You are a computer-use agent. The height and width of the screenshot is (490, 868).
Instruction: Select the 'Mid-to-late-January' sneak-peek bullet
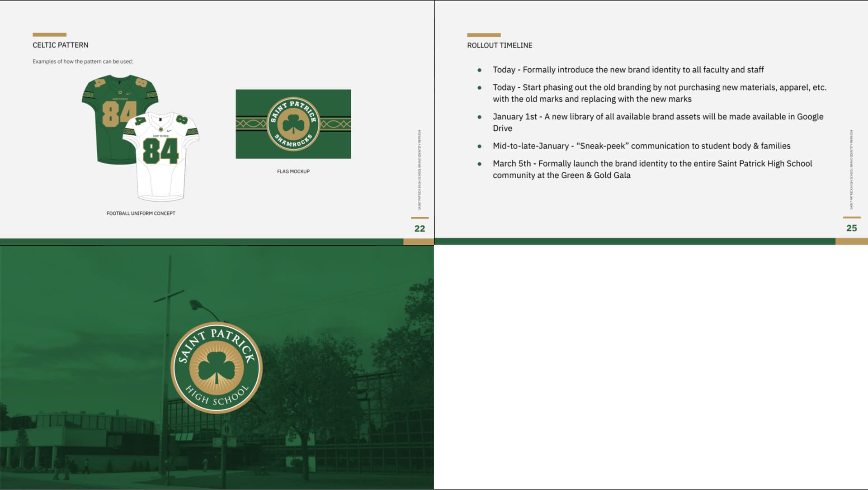(x=642, y=146)
